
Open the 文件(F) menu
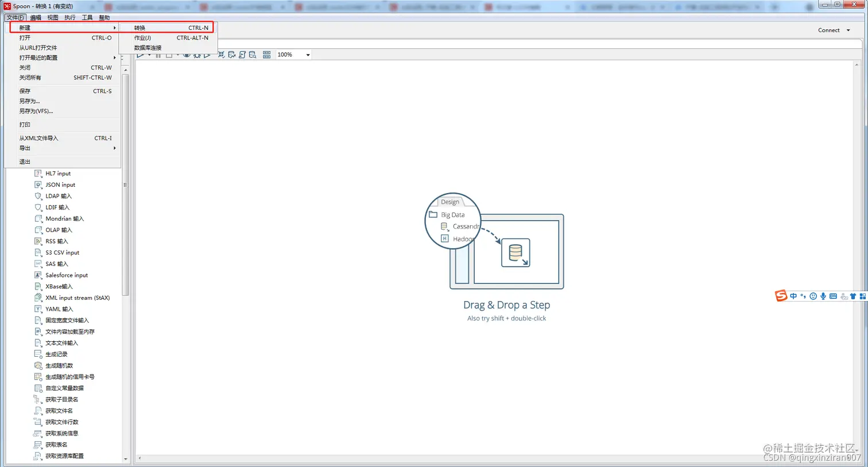click(15, 17)
